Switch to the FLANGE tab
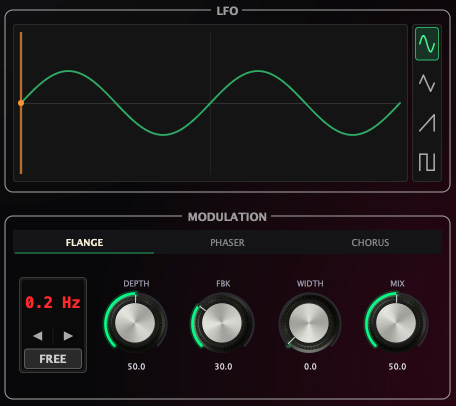The height and width of the screenshot is (406, 456). [x=84, y=242]
